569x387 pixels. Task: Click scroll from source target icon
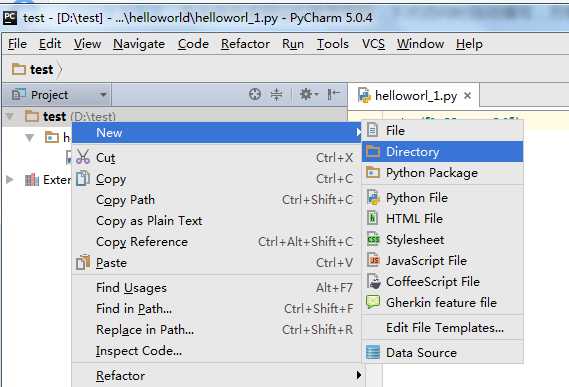[255, 94]
